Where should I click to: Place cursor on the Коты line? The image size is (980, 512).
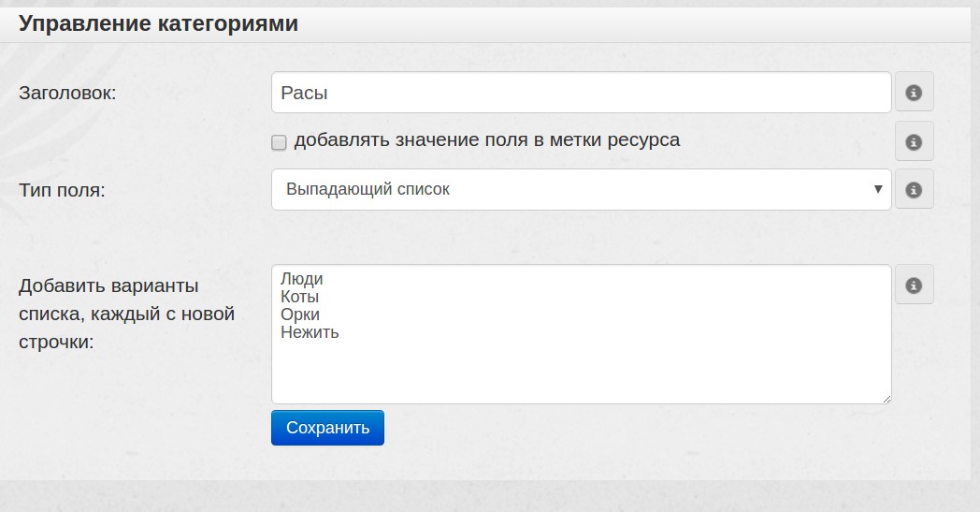click(x=299, y=297)
